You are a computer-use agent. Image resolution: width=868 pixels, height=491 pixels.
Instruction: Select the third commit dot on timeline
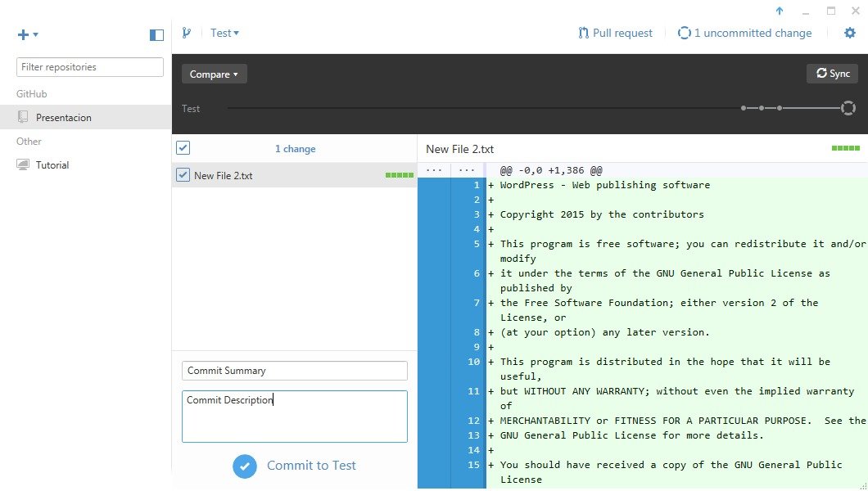(x=779, y=108)
